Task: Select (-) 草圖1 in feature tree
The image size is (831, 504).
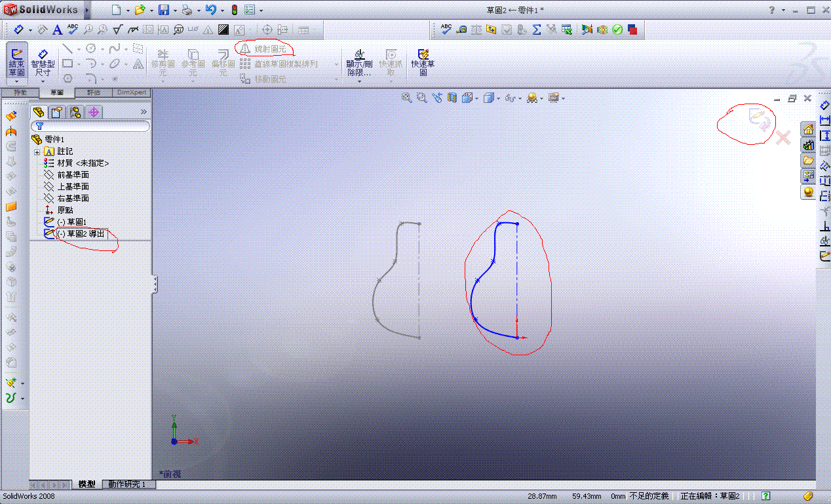Action: 66,222
